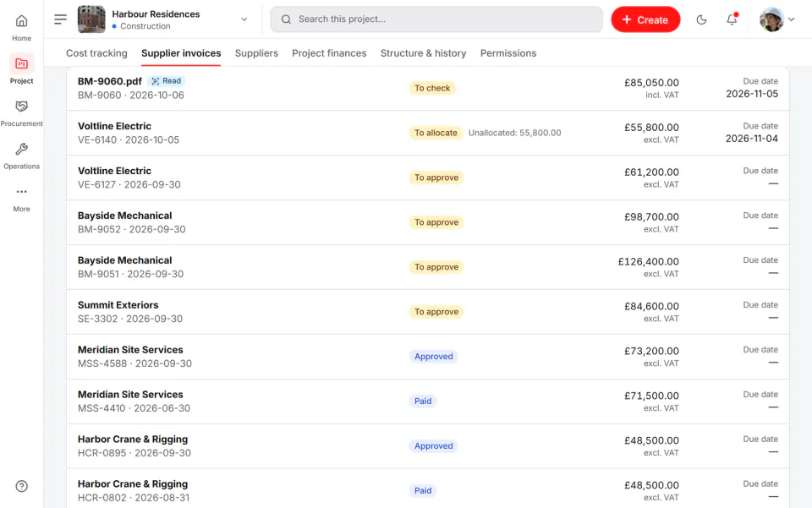Open the Home sidebar icon

(x=21, y=20)
